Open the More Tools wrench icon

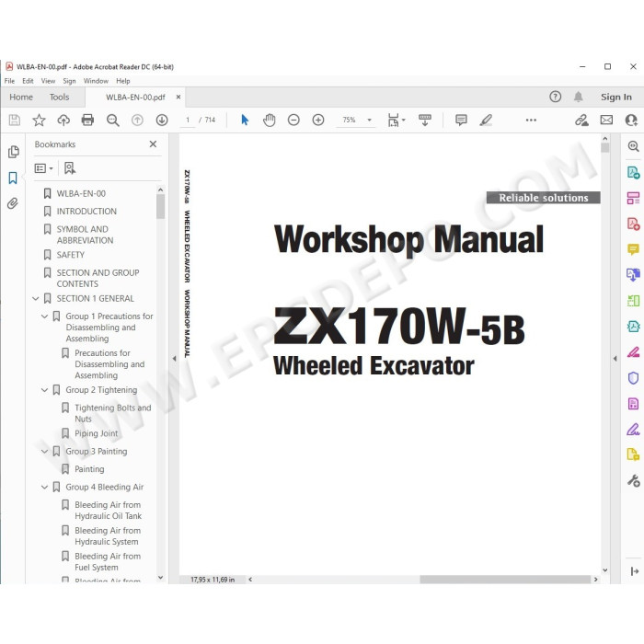pos(633,480)
